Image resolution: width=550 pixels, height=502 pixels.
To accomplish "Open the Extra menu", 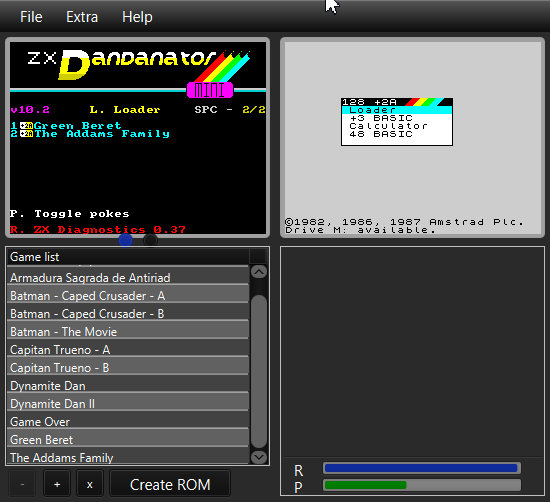I will point(82,17).
